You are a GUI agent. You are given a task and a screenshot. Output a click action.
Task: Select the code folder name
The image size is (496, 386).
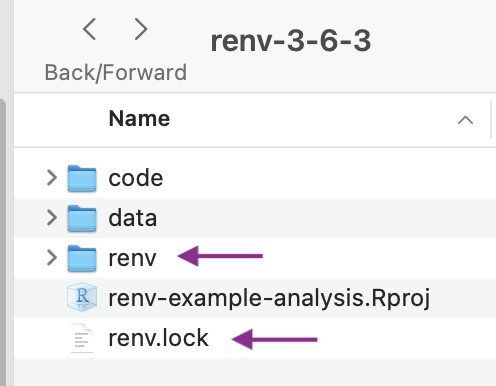click(x=136, y=178)
